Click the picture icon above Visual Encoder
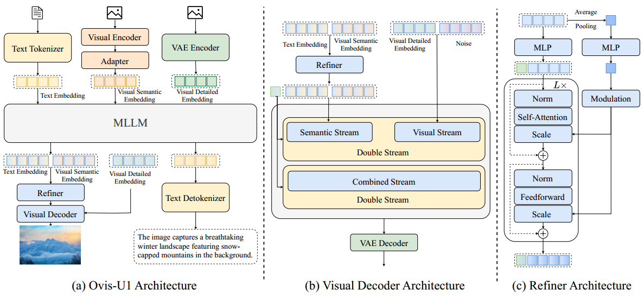 pos(114,13)
